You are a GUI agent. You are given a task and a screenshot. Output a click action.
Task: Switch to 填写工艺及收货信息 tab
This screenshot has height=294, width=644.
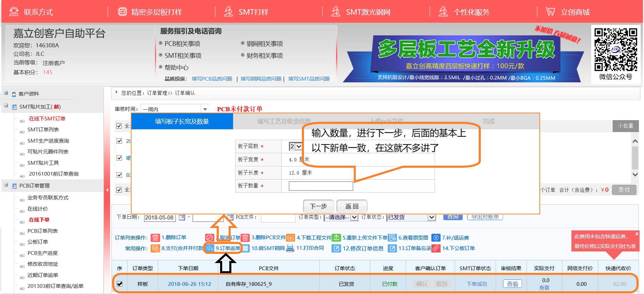pos(283,121)
